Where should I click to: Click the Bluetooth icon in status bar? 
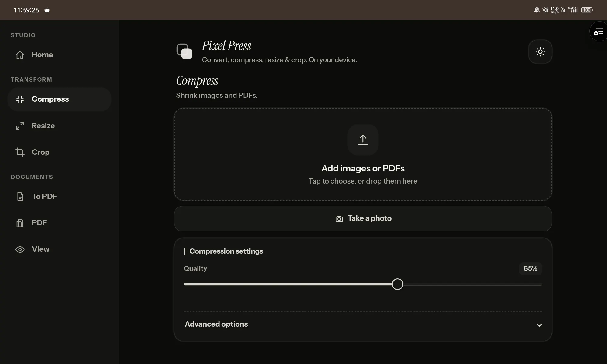point(545,10)
